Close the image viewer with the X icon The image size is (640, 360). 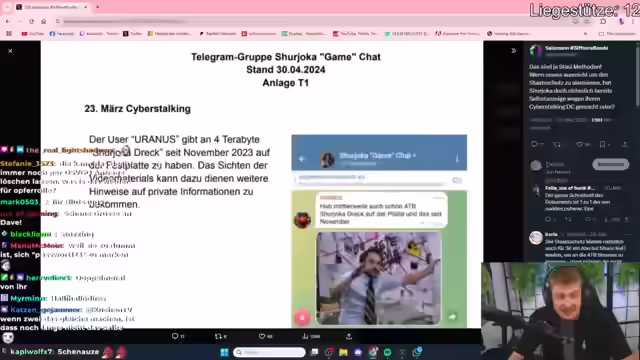coord(10,51)
